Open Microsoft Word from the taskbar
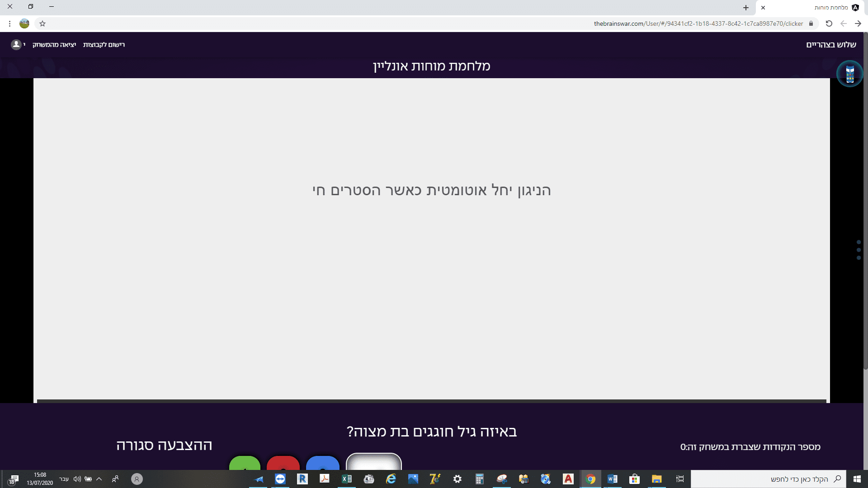868x488 pixels. click(613, 479)
